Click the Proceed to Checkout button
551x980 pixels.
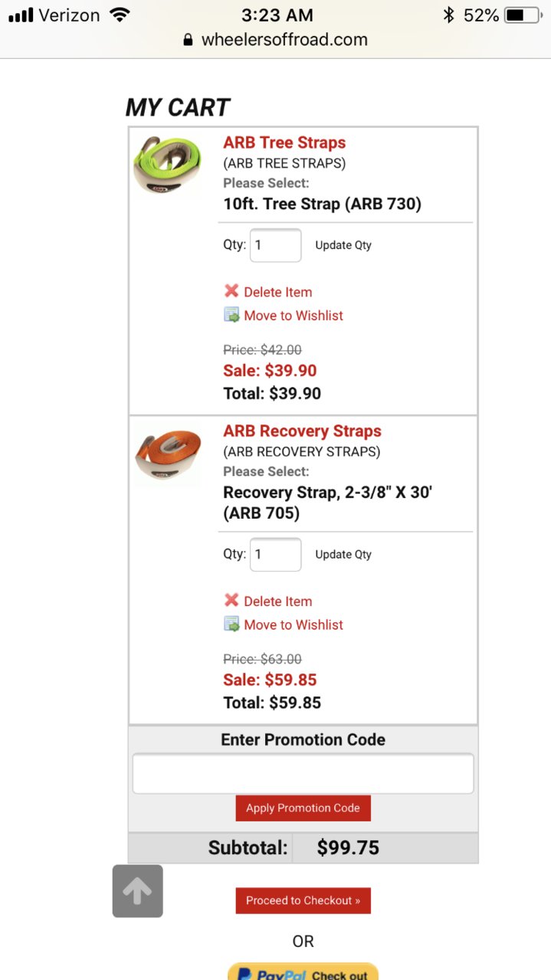click(x=303, y=900)
